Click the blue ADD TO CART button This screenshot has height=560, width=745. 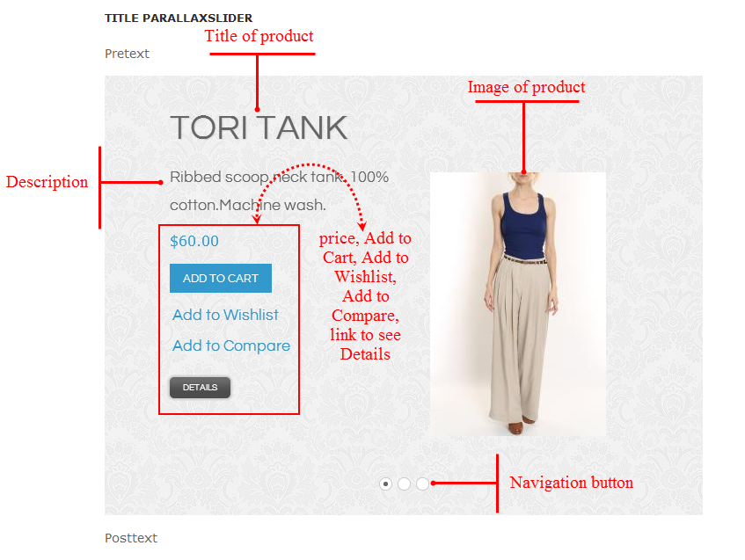(221, 278)
